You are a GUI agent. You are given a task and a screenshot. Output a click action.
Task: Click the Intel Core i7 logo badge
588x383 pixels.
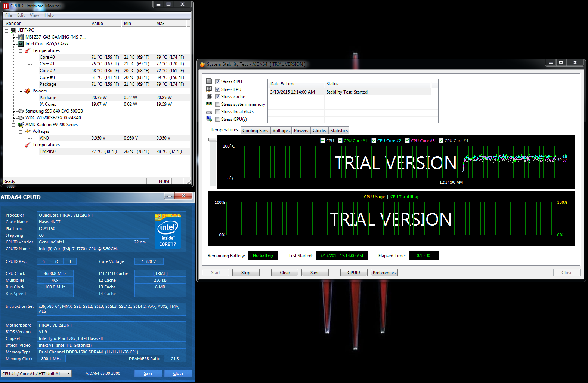(x=168, y=231)
